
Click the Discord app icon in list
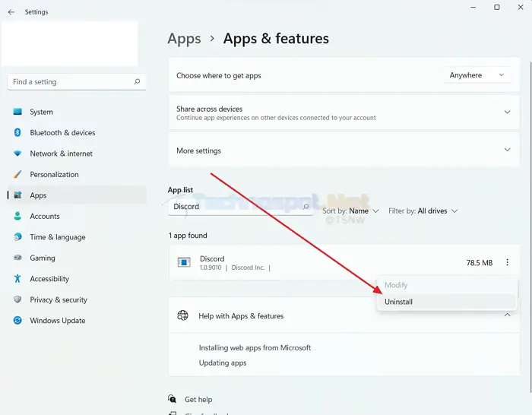(184, 262)
